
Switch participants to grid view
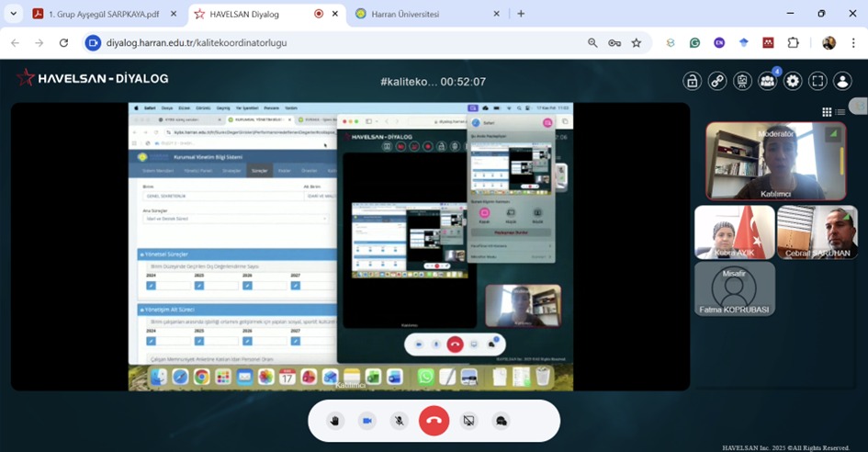point(827,112)
